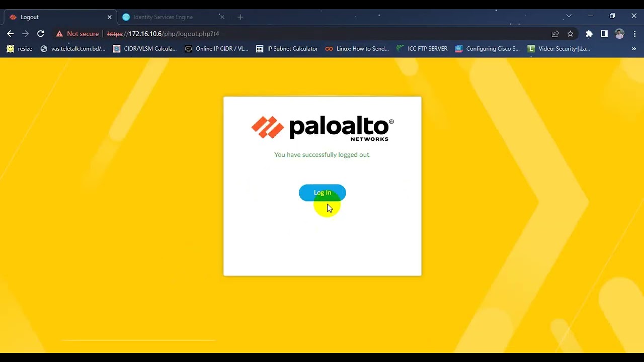Go back to previous page
Image resolution: width=644 pixels, height=362 pixels.
click(x=11, y=34)
